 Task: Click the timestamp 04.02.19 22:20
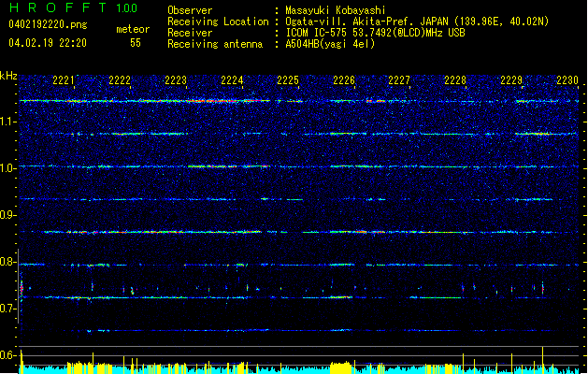tap(48, 43)
